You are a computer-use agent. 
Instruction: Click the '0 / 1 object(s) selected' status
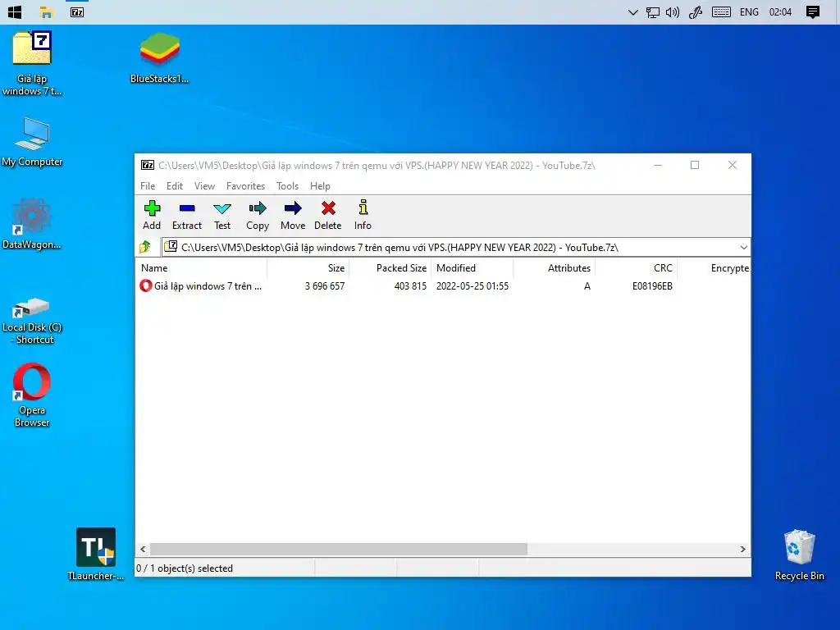pos(185,568)
